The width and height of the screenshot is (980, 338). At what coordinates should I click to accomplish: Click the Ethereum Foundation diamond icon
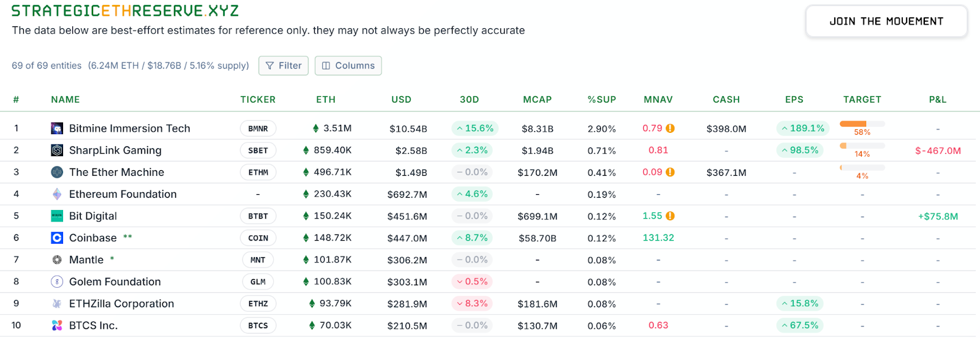(x=57, y=194)
